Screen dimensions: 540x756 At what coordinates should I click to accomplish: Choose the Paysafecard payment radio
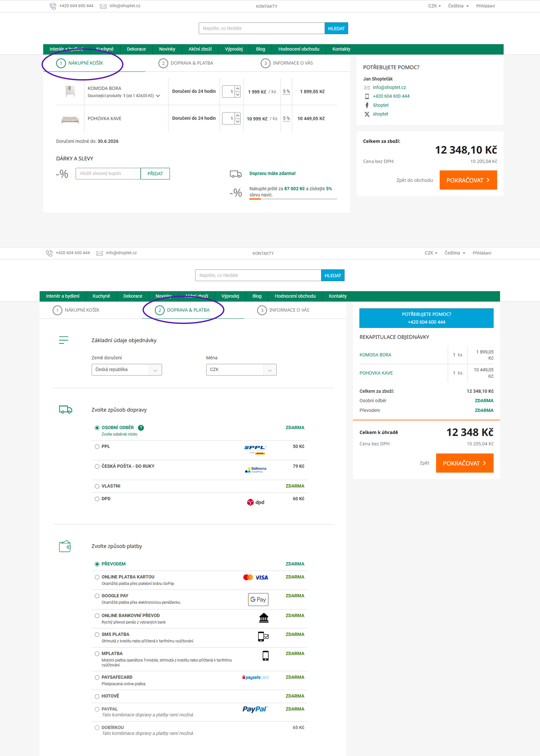[x=97, y=677]
